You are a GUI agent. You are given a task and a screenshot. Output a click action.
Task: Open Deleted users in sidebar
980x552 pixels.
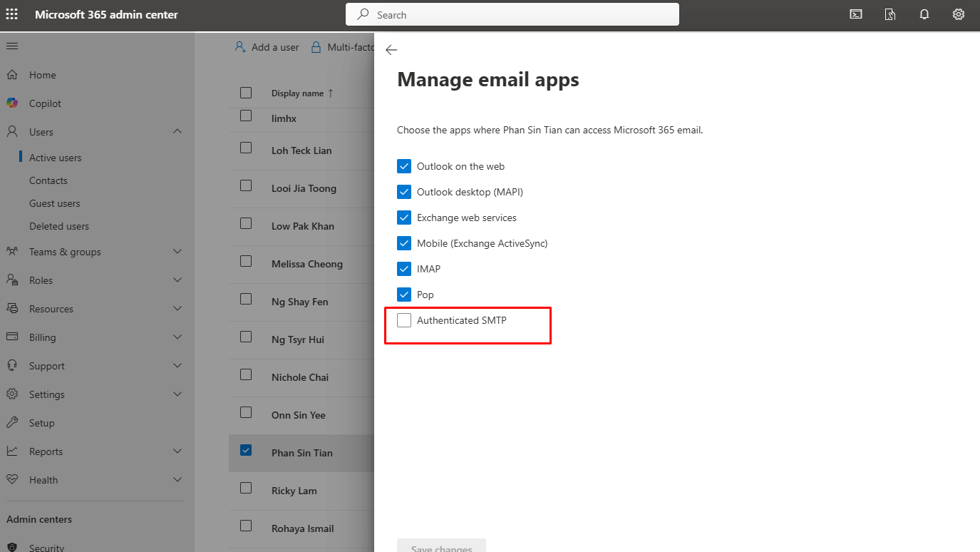(x=59, y=226)
